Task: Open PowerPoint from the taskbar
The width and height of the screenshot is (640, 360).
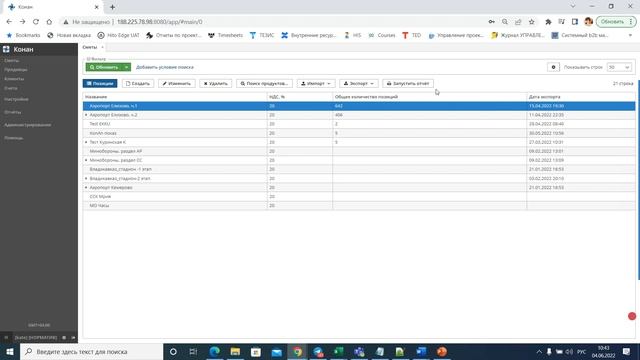Action: click(x=442, y=351)
